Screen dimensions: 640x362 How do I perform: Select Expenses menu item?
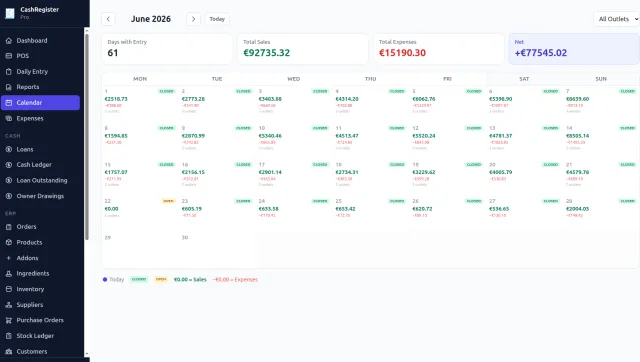(40, 118)
